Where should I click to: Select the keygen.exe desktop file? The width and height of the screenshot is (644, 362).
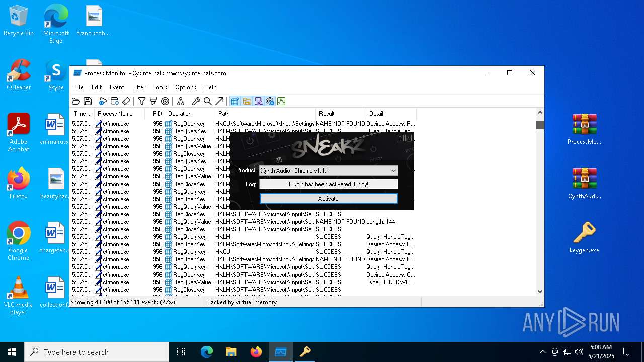click(584, 238)
